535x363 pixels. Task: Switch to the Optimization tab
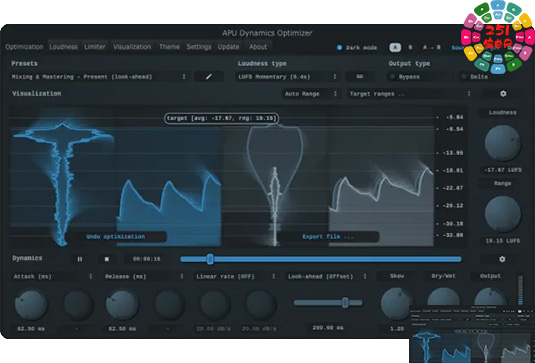pos(24,47)
